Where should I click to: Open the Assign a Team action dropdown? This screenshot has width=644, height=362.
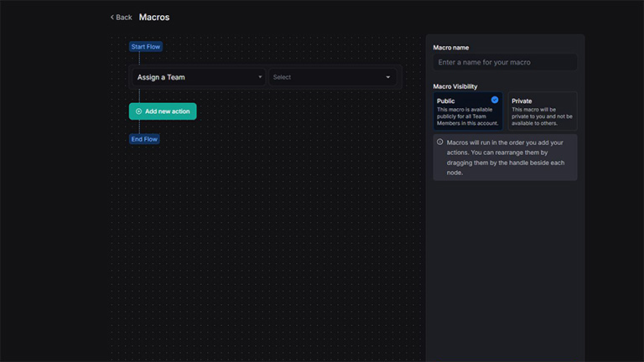pyautogui.click(x=198, y=77)
